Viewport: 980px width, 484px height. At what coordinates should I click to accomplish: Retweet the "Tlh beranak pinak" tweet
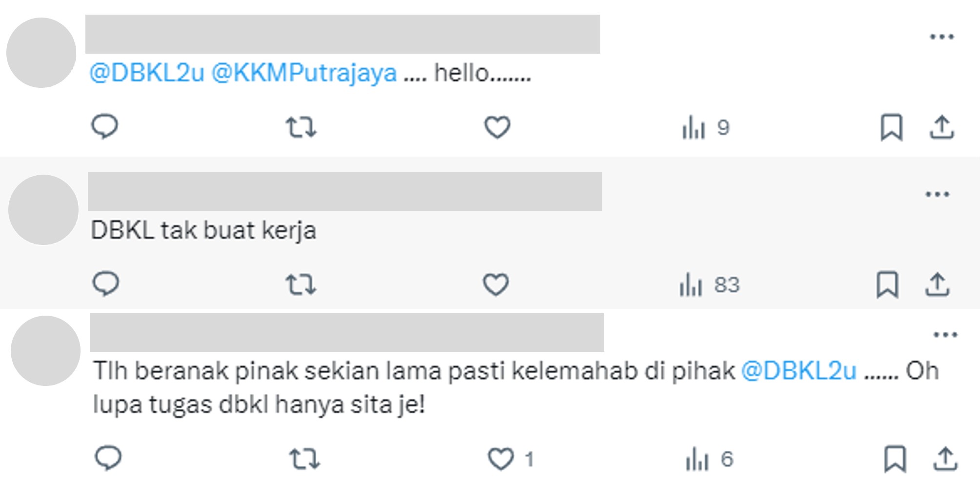[305, 459]
